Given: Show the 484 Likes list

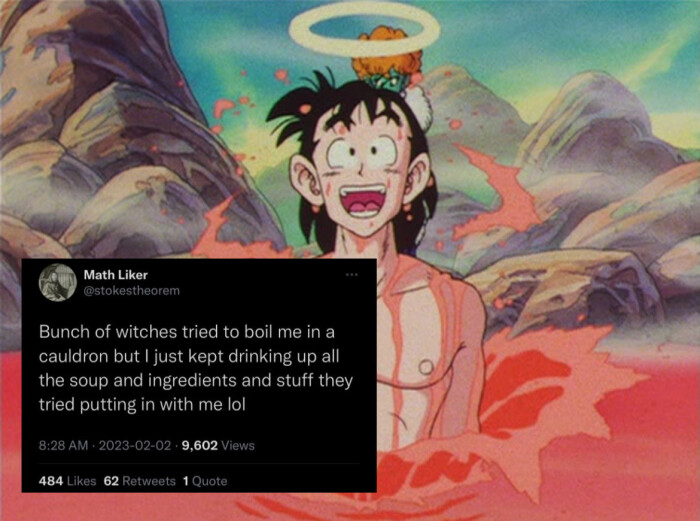Looking at the screenshot, I should point(67,481).
